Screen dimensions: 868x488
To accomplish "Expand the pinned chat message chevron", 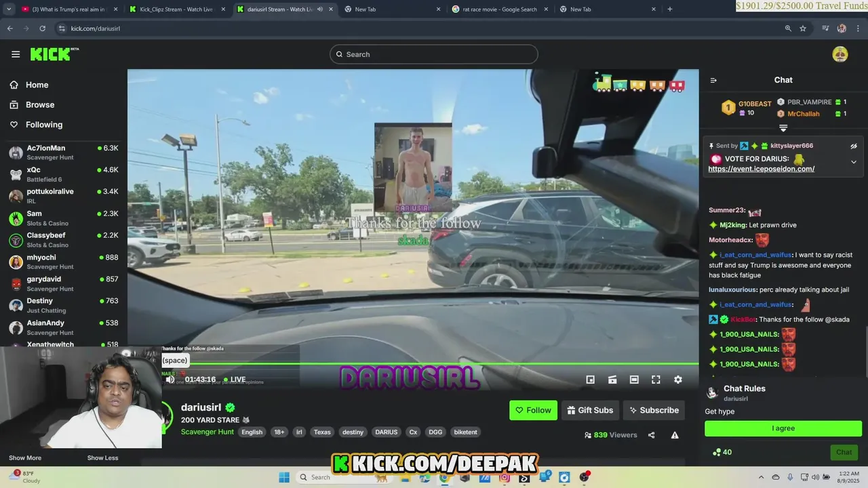I will pyautogui.click(x=854, y=162).
